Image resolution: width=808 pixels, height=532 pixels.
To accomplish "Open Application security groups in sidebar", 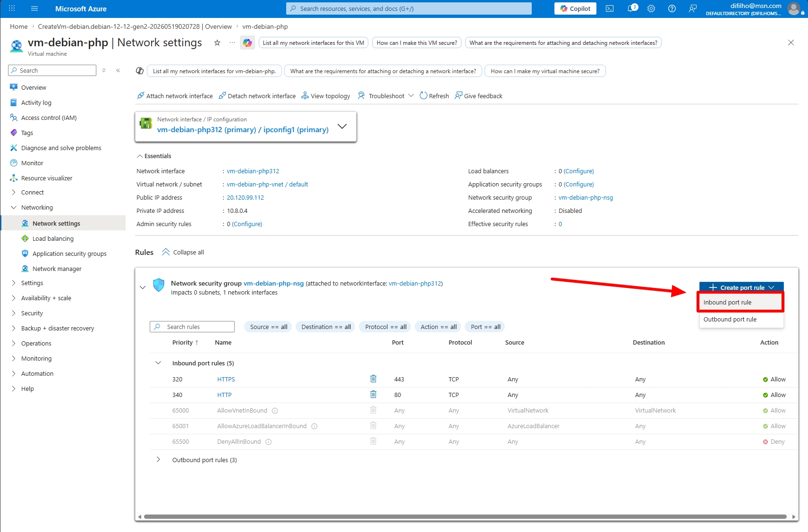I will click(x=69, y=253).
